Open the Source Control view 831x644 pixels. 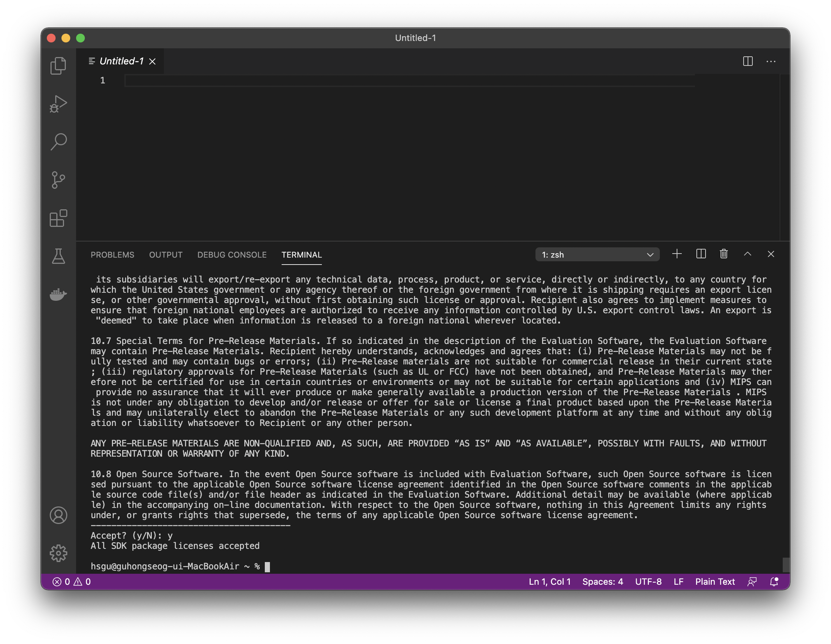[58, 180]
